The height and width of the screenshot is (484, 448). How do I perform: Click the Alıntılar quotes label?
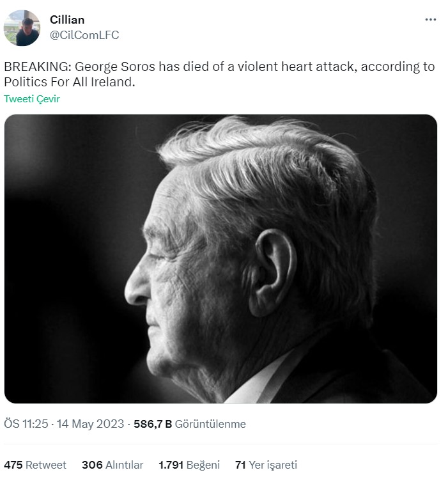(x=124, y=465)
